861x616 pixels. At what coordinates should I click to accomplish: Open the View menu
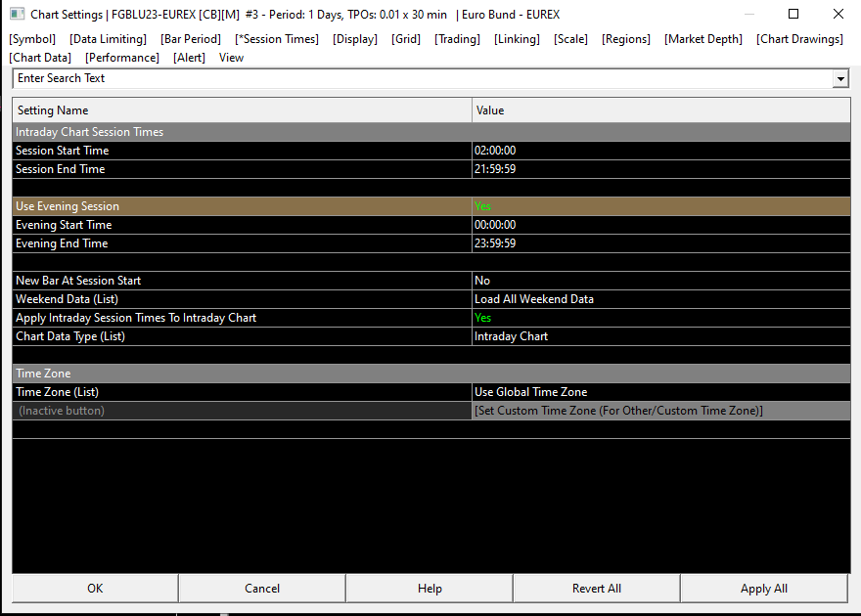click(231, 58)
